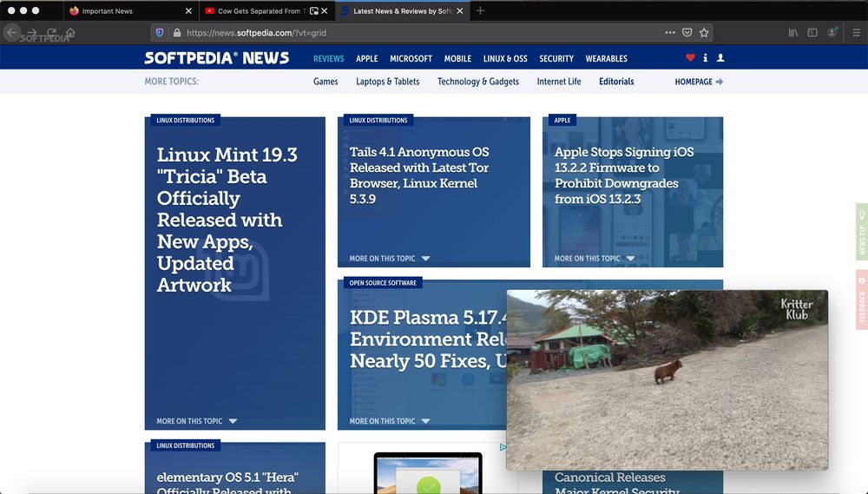Screen dimensions: 868x494
Task: Expand 'More on this topic' under Linux Mint article
Action: [x=196, y=421]
